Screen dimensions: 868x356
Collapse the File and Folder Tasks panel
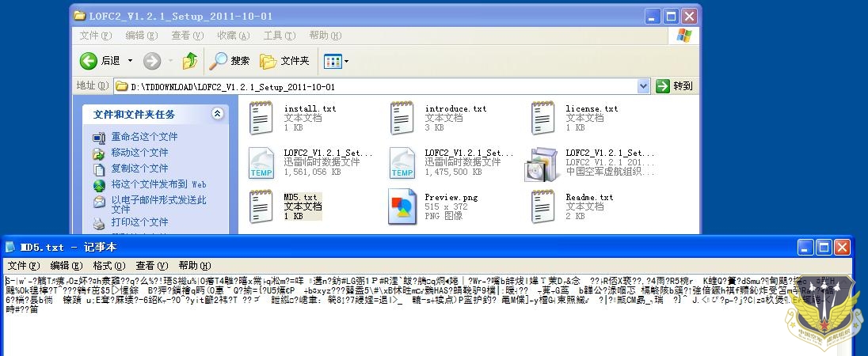[217, 115]
